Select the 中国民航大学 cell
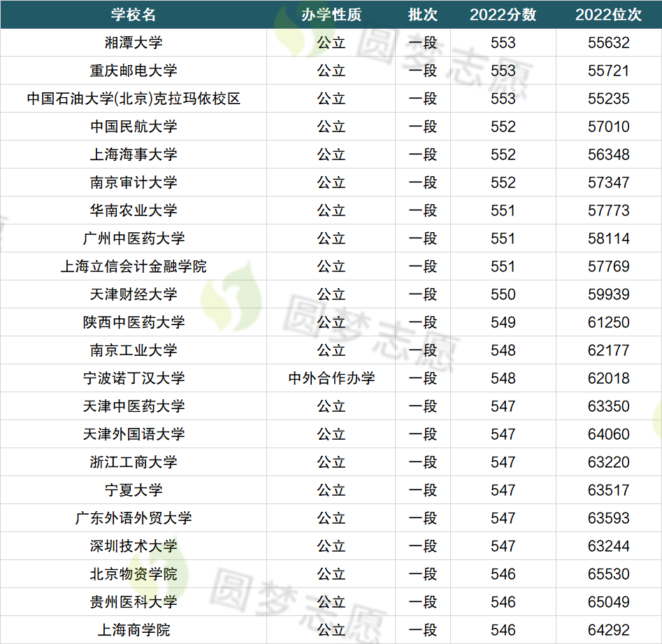 (x=134, y=127)
